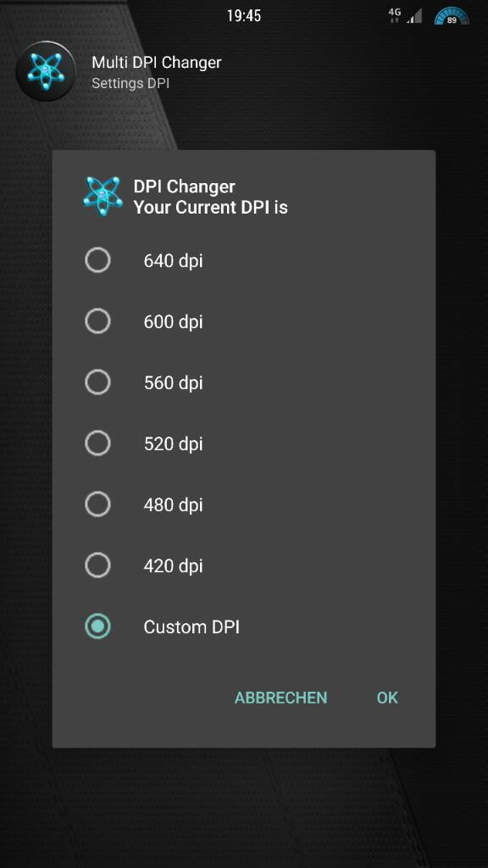The image size is (488, 868).
Task: Choose the 560 dpi radio option
Action: (x=98, y=382)
